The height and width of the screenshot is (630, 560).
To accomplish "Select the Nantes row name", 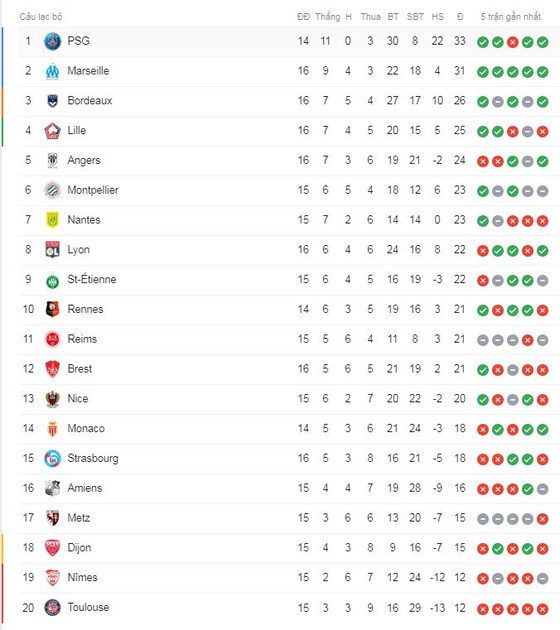I will [84, 220].
